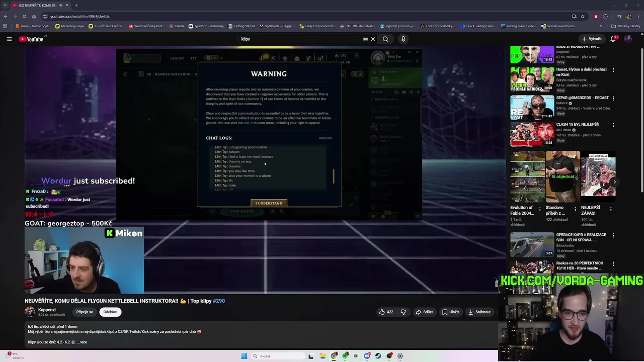
Task: Open the 'Quick Trading Dem...' bookmark
Action: 478,26
